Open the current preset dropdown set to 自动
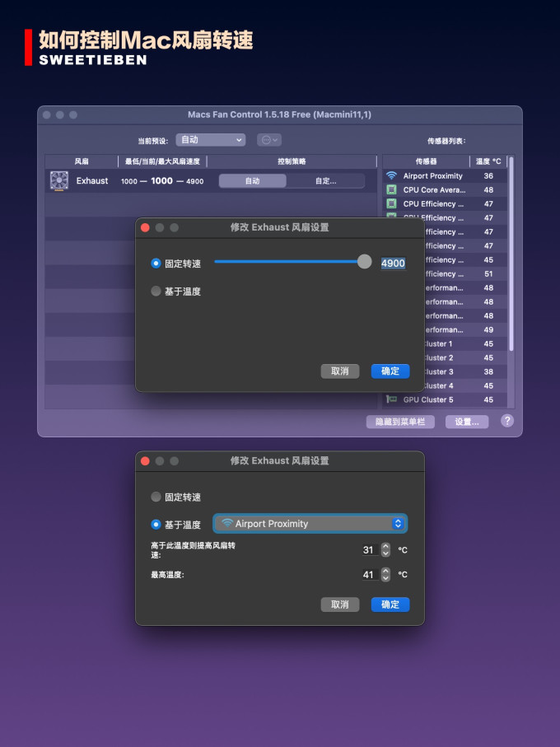Image resolution: width=560 pixels, height=747 pixels. coord(211,140)
